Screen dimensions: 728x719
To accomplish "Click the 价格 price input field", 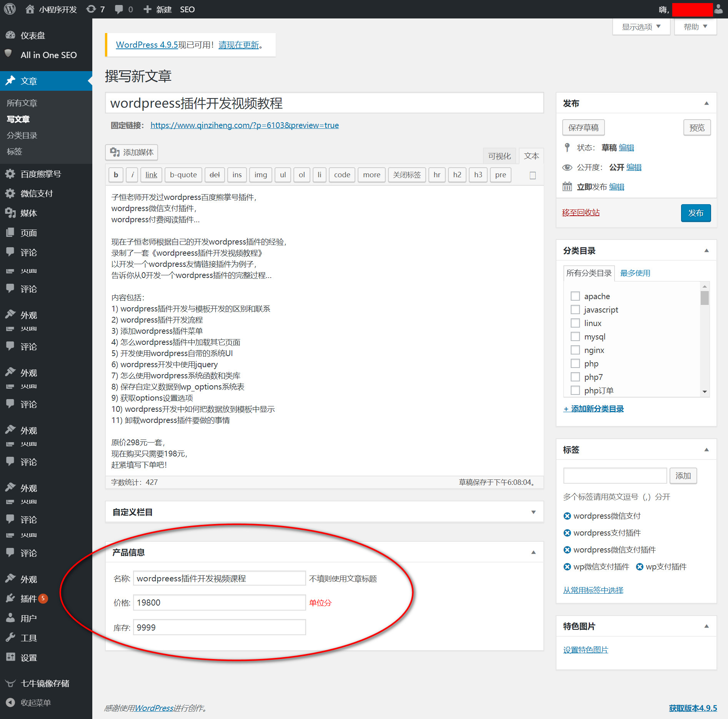I will click(x=219, y=602).
